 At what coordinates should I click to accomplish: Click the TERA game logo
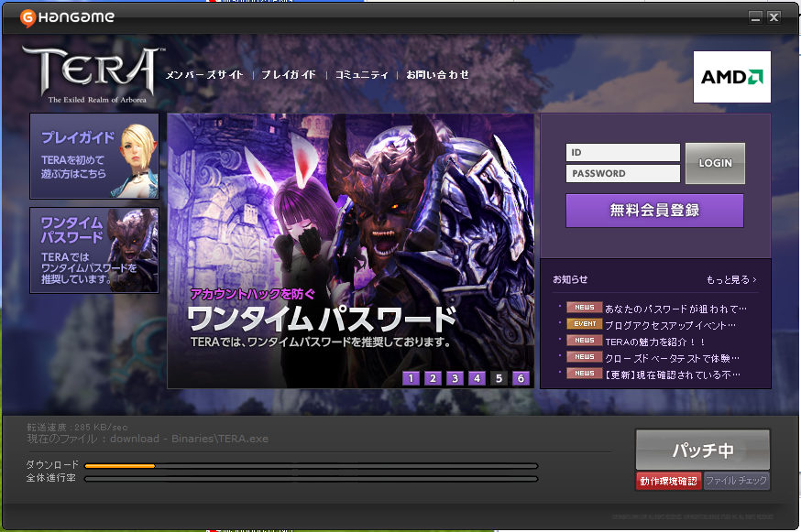coord(93,74)
